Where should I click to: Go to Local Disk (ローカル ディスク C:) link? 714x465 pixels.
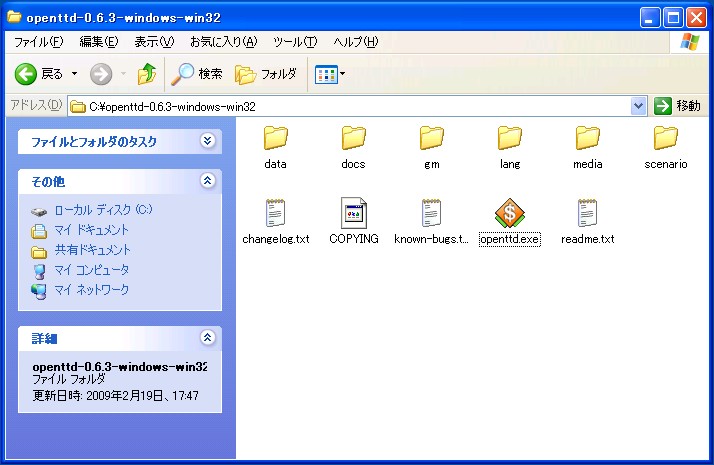103,210
